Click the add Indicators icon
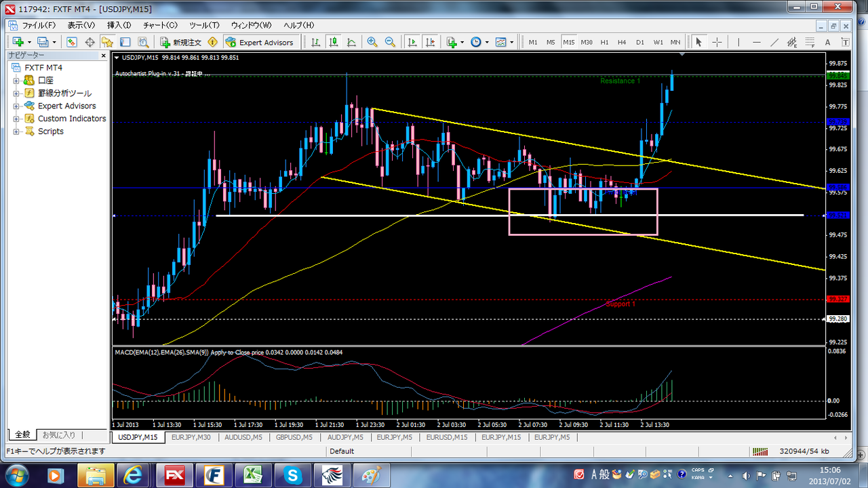Image resolution: width=868 pixels, height=488 pixels. pyautogui.click(x=452, y=42)
